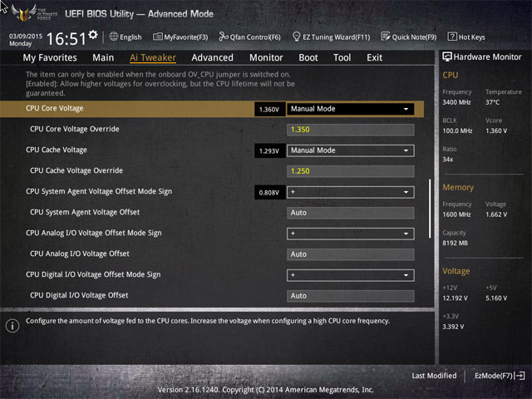Click Last Modified button
This screenshot has width=532, height=399.
click(434, 376)
